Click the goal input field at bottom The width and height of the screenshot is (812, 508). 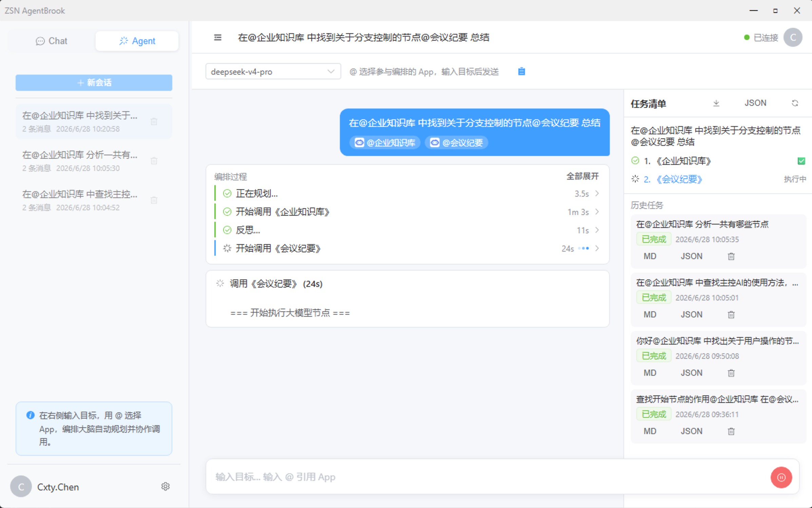click(x=488, y=477)
